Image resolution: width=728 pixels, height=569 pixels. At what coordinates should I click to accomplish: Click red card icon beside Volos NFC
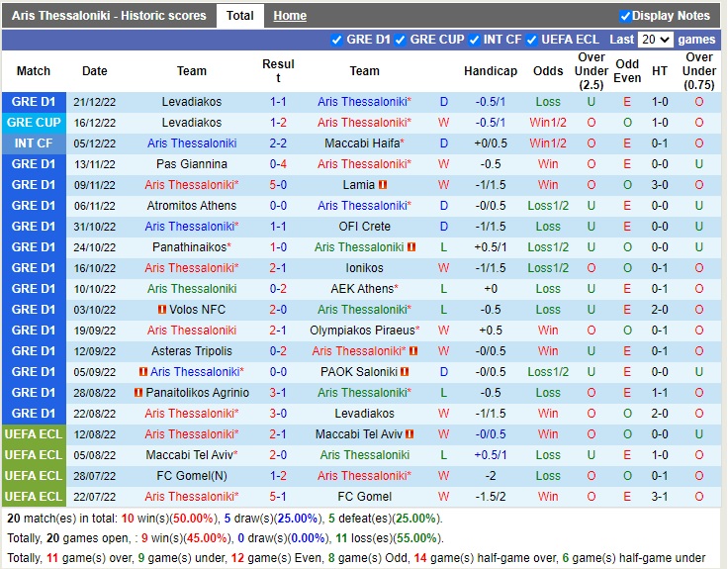click(162, 310)
